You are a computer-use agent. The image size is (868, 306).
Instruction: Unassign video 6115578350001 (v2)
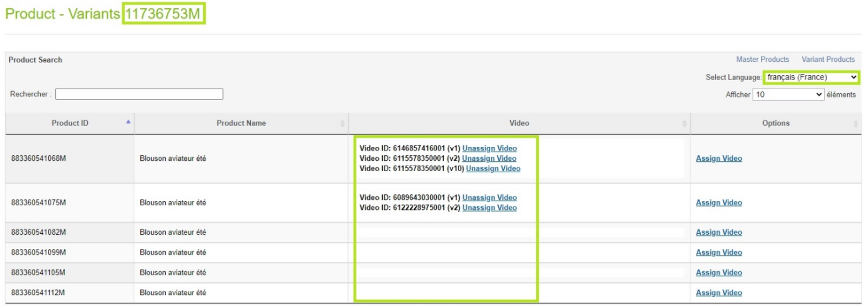click(x=489, y=159)
